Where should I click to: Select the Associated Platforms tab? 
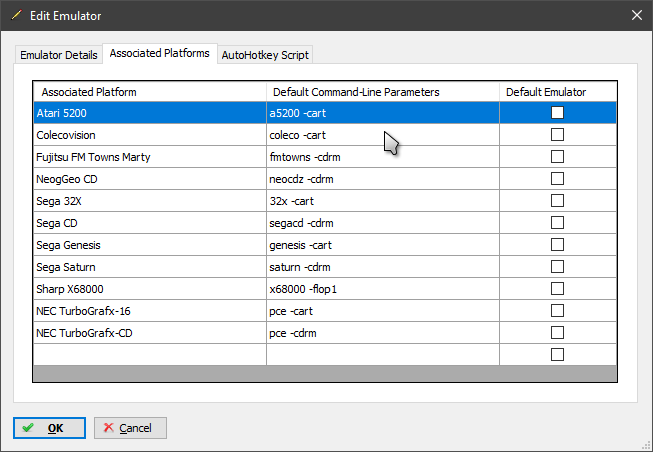coord(160,53)
